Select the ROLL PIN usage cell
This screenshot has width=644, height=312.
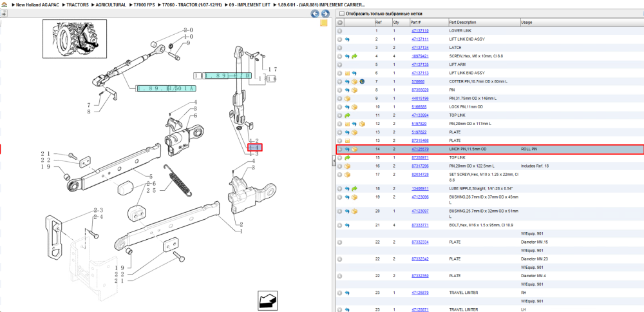529,149
